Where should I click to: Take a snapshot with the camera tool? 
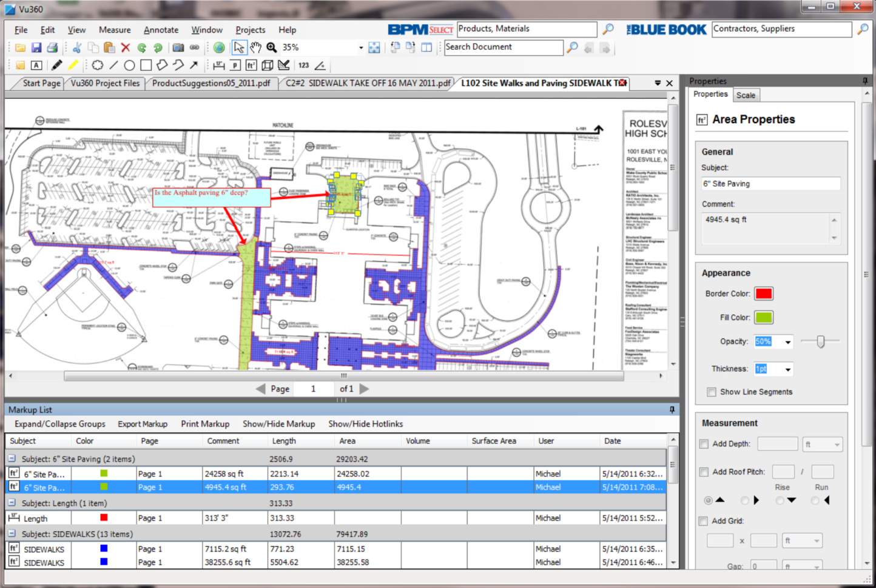pos(178,47)
